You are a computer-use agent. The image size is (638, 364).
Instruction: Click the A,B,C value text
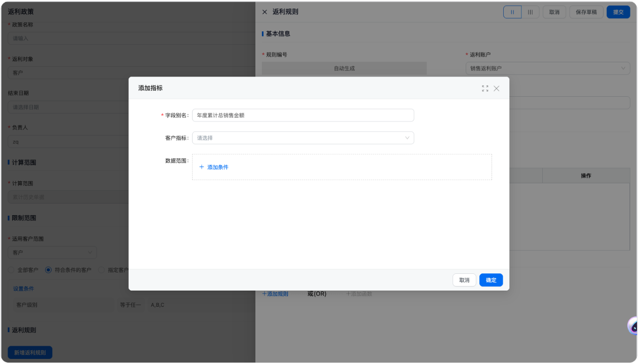pyautogui.click(x=158, y=305)
